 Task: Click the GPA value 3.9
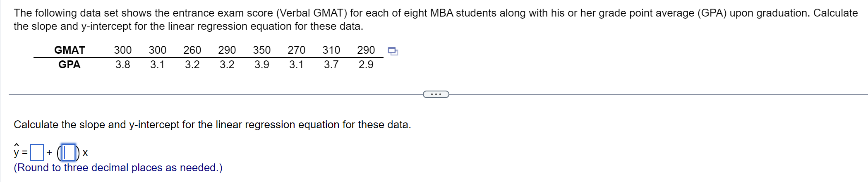[x=262, y=65]
